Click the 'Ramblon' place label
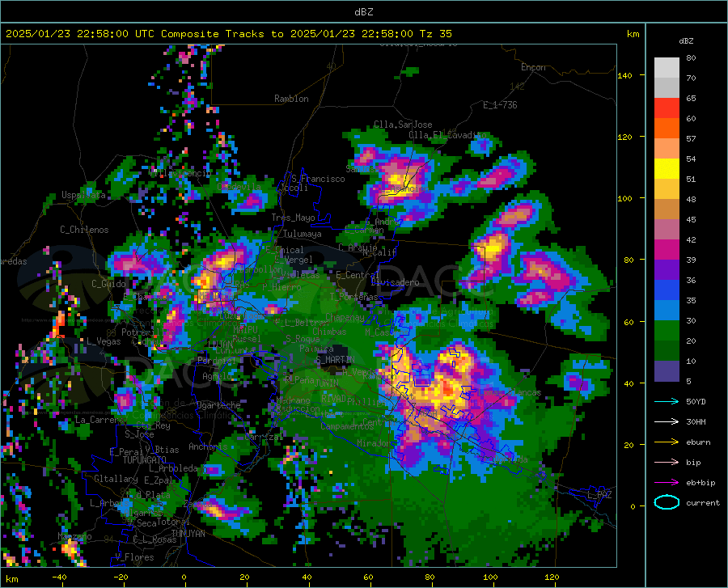Viewport: 728px width, 588px height. click(291, 99)
